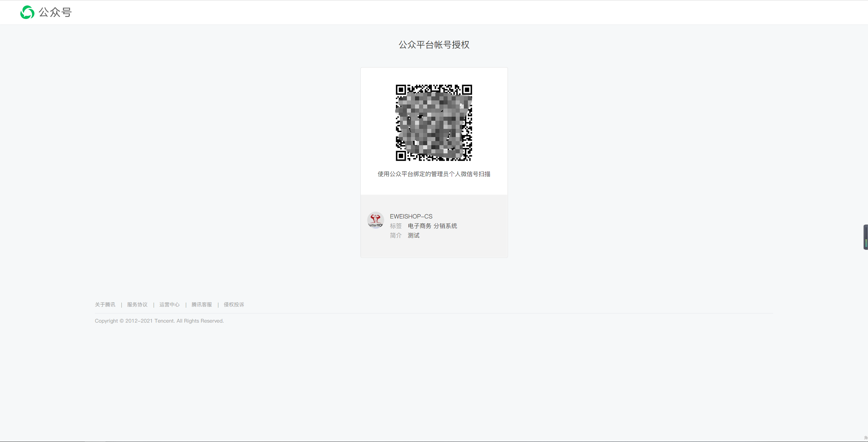This screenshot has height=442, width=868.
Task: Click the dark floating widget on right edge
Action: 866,237
